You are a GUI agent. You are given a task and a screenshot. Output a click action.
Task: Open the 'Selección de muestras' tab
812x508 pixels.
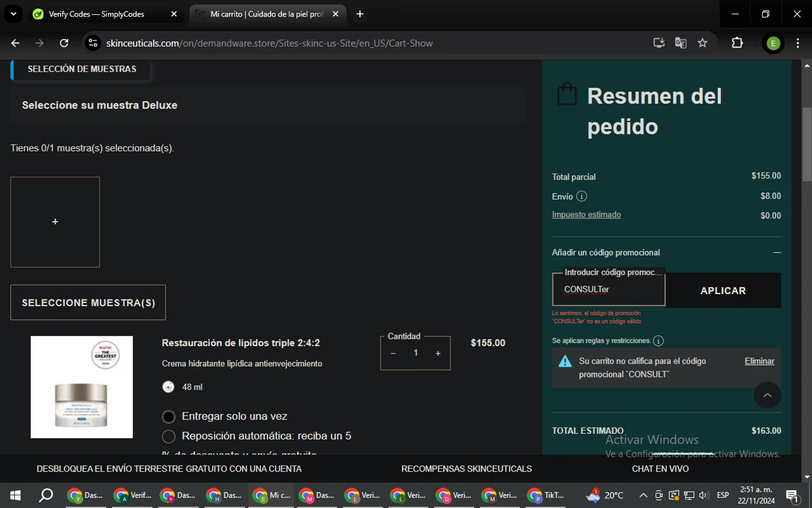82,69
